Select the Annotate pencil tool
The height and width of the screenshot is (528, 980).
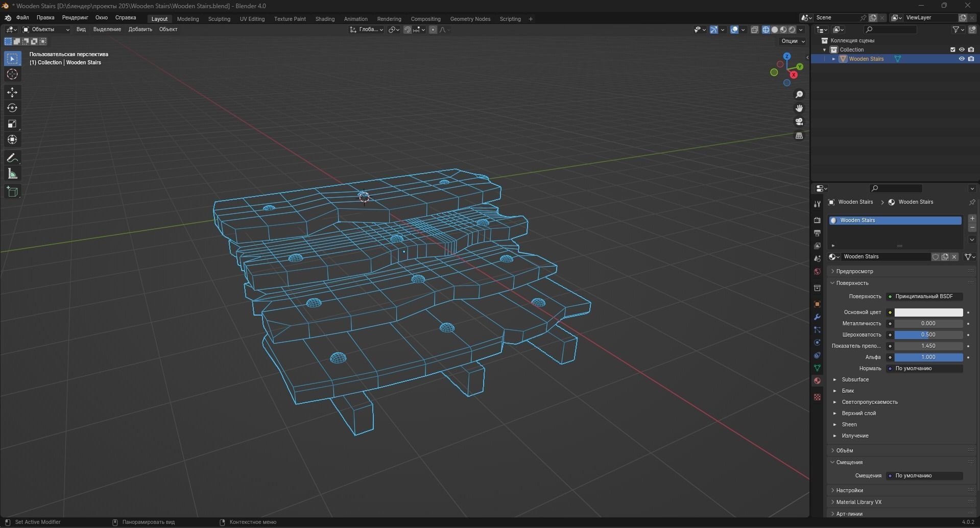(12, 158)
